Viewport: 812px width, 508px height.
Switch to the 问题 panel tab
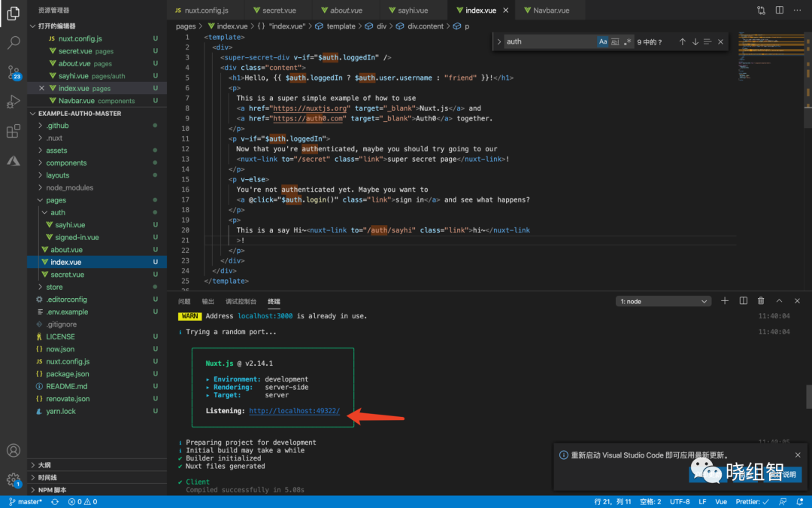point(184,301)
